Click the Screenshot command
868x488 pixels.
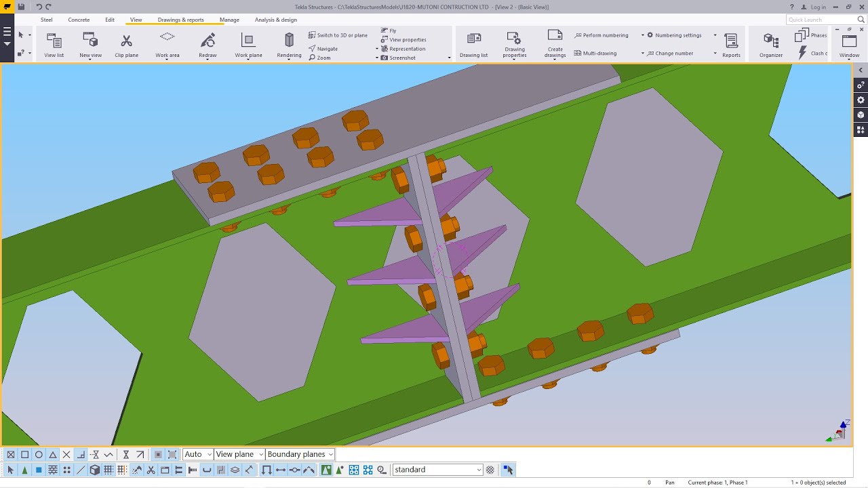click(x=398, y=58)
